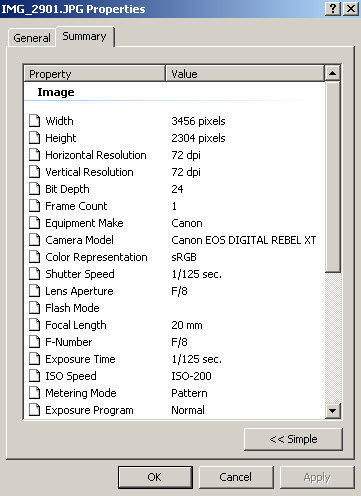This screenshot has height=496, width=361.
Task: Click the scrollbar down arrow
Action: point(332,411)
